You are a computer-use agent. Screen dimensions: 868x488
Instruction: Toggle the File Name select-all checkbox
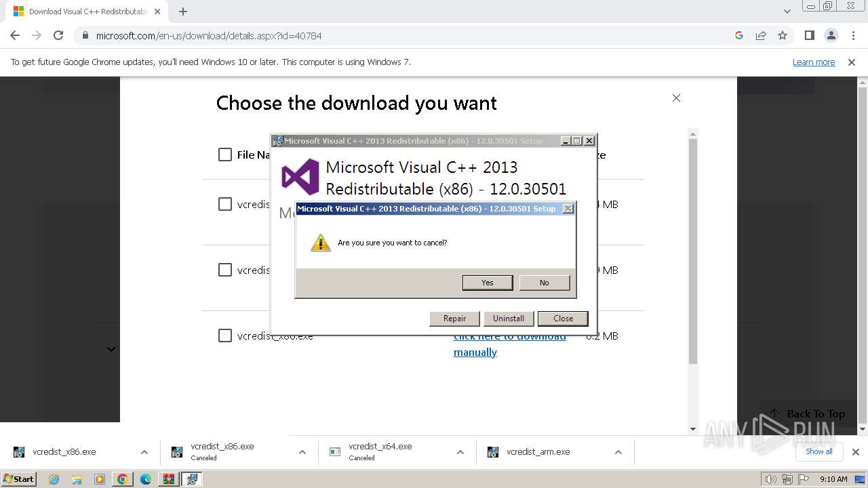pyautogui.click(x=225, y=155)
